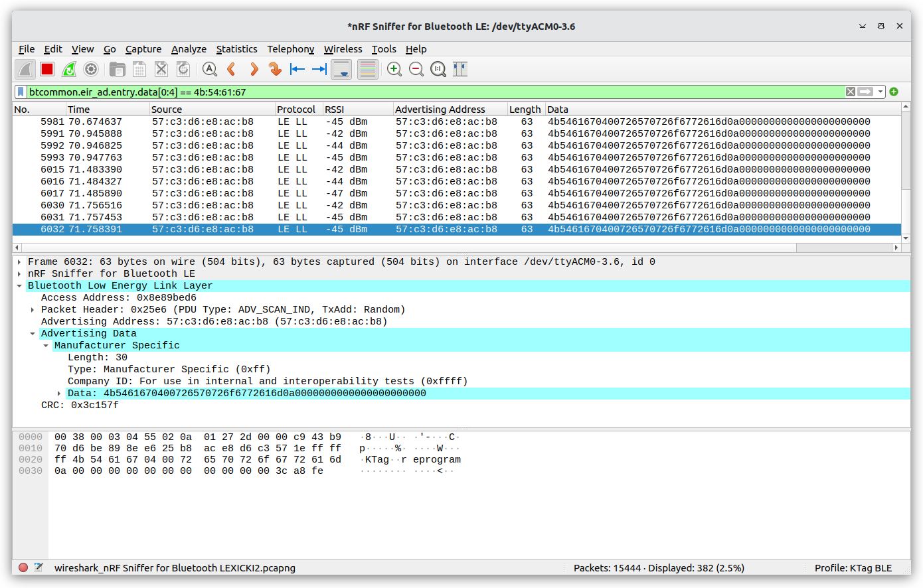This screenshot has width=923, height=588.
Task: Open the Wireless menu
Action: point(343,49)
